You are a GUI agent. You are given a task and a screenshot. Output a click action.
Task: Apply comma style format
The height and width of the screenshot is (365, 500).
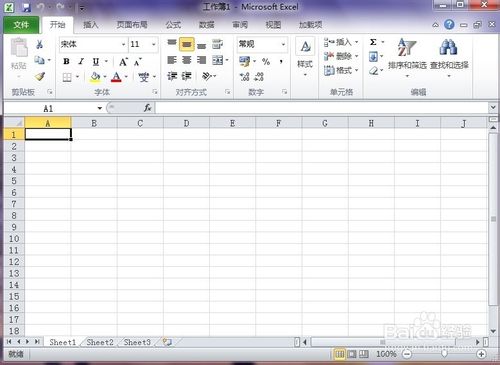(281, 61)
